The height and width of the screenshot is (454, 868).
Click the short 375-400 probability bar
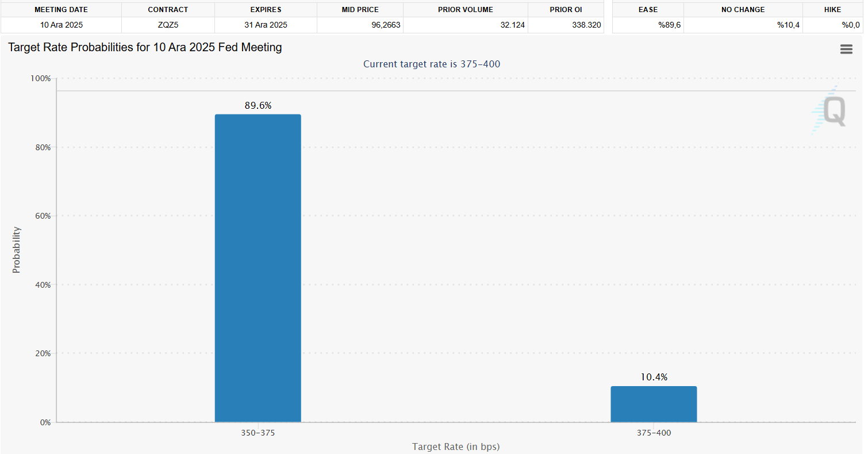point(654,404)
